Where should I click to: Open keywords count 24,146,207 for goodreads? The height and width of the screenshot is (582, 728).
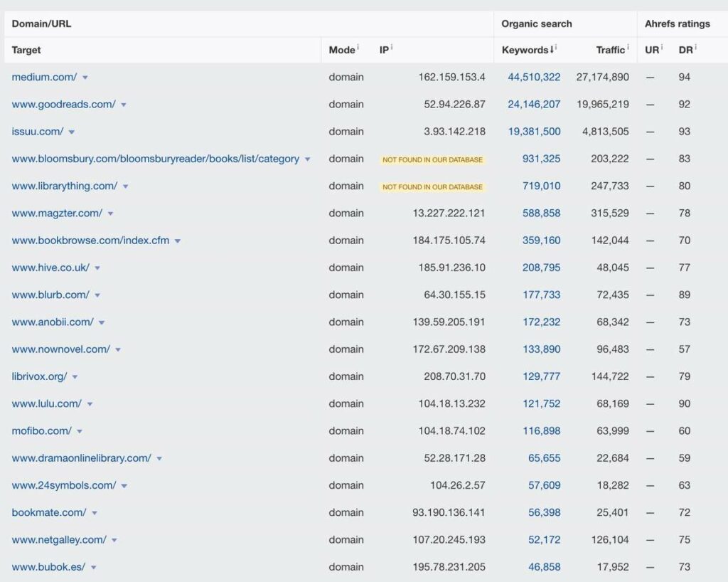pyautogui.click(x=534, y=105)
